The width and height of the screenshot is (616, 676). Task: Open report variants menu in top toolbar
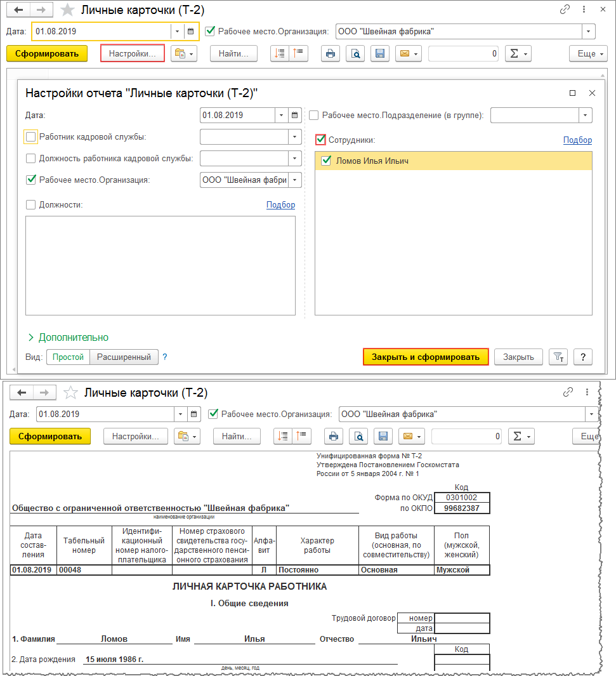pos(184,53)
